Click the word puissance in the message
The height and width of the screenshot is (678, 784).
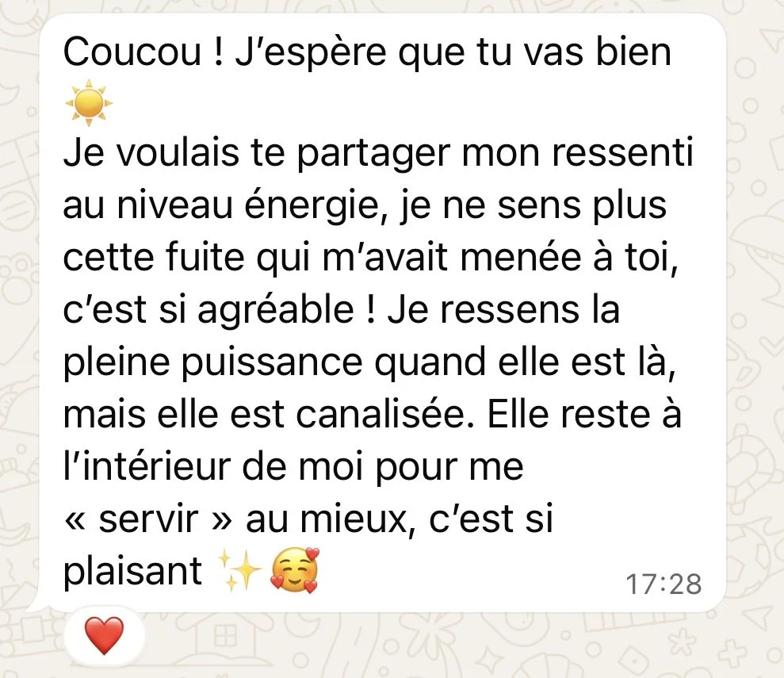click(x=271, y=362)
